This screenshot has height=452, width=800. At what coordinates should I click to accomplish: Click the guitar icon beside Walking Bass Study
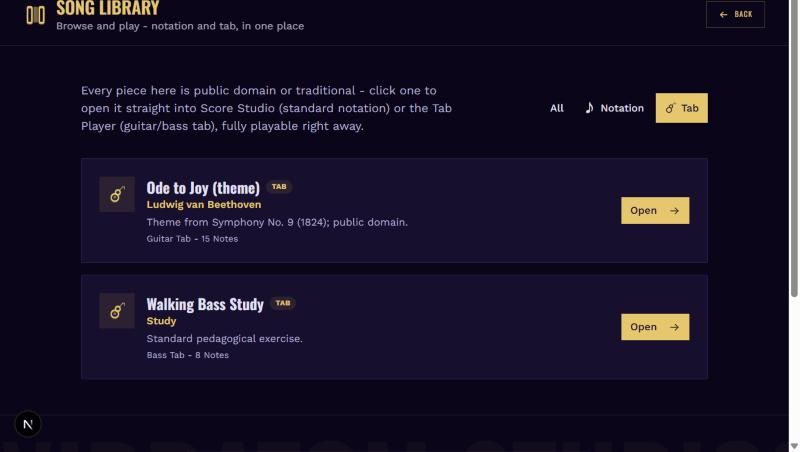(x=117, y=311)
